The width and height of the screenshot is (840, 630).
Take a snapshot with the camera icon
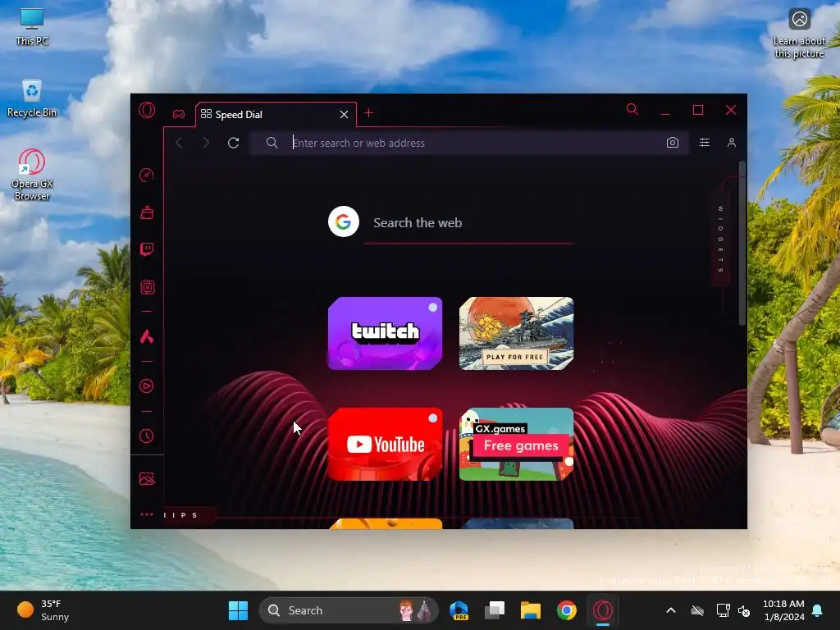click(673, 143)
